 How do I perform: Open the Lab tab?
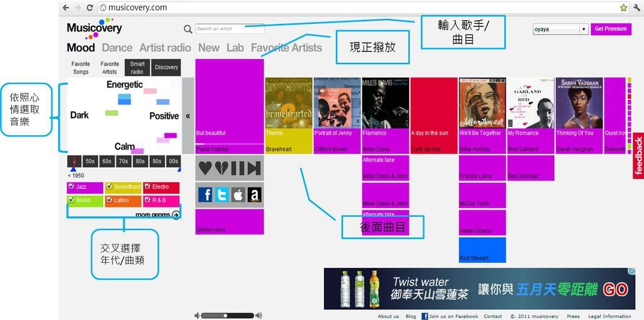click(235, 48)
